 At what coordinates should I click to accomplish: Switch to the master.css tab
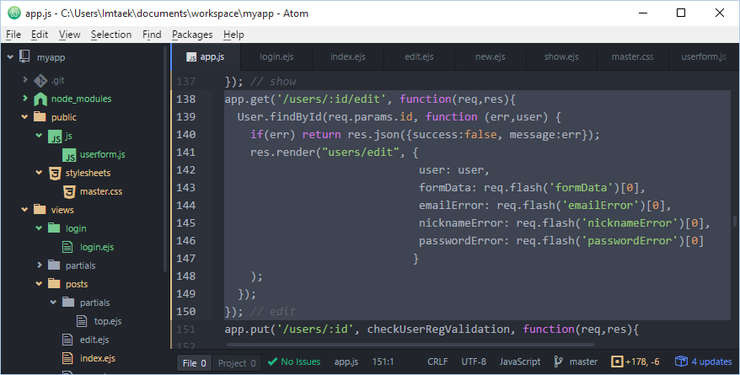pyautogui.click(x=633, y=57)
